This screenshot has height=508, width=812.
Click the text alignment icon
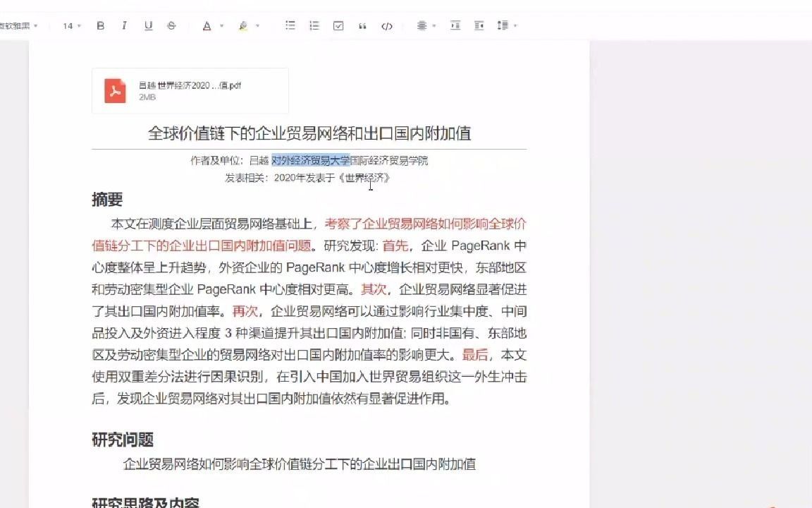pos(422,25)
